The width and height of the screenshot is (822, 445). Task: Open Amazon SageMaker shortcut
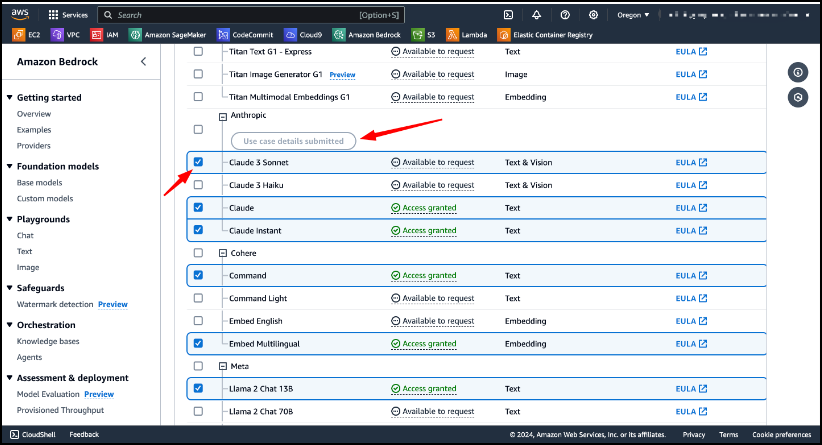point(167,35)
